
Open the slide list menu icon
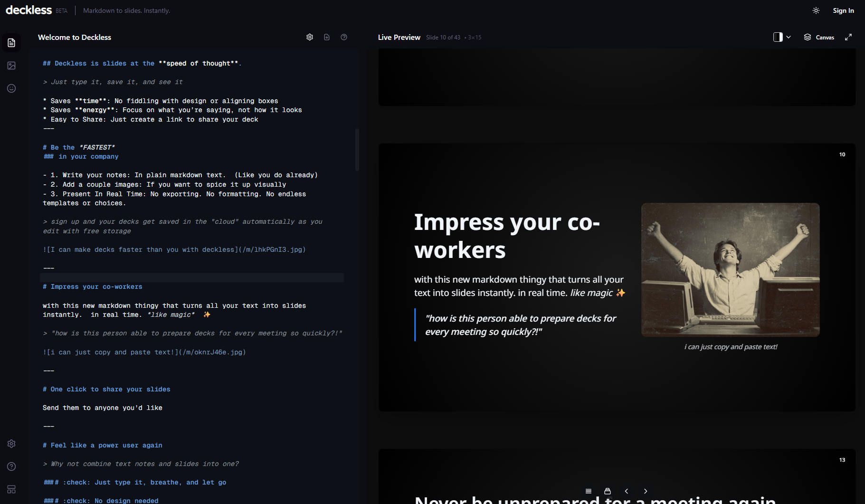pos(589,491)
